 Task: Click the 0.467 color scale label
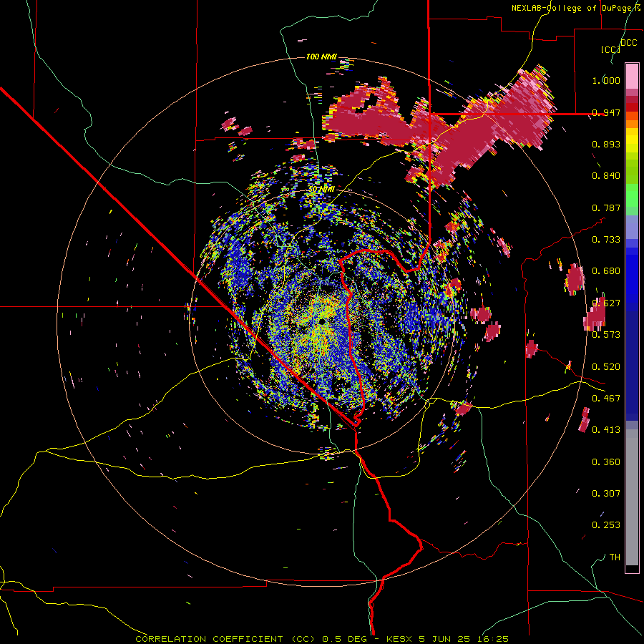(x=606, y=399)
